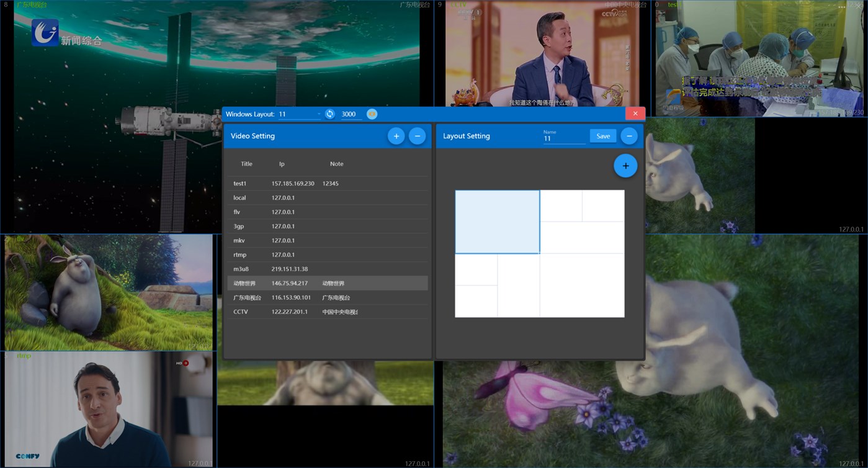Click the 中国中央电视 note cell
Viewport: 868px width, 468px height.
[340, 312]
